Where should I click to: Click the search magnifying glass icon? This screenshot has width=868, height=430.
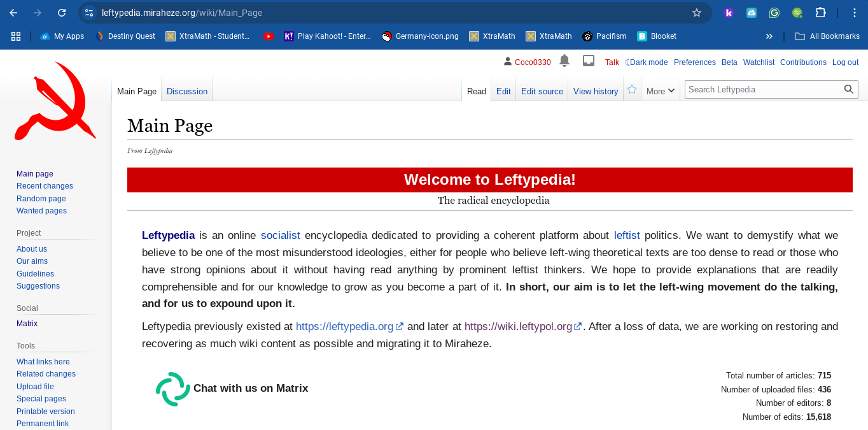coord(848,90)
